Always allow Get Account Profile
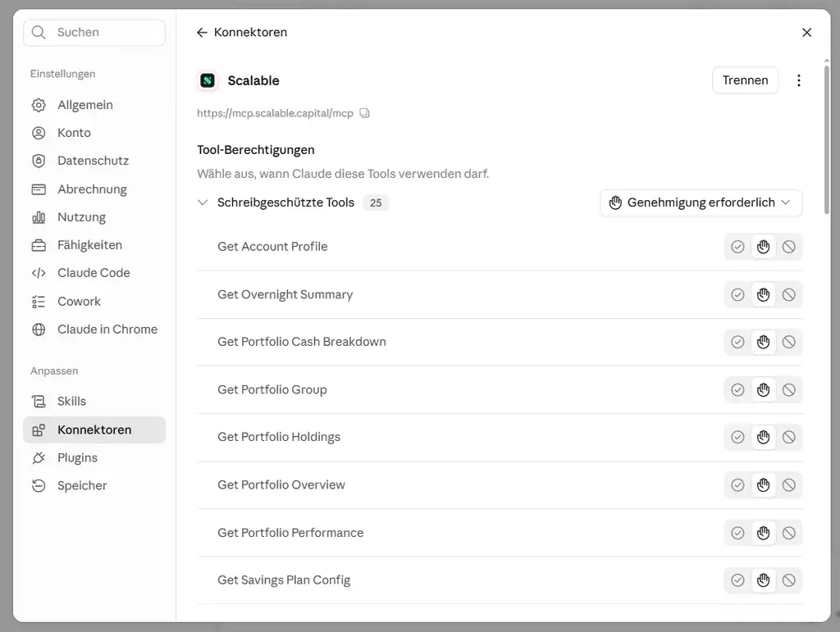The width and height of the screenshot is (840, 632). [737, 247]
